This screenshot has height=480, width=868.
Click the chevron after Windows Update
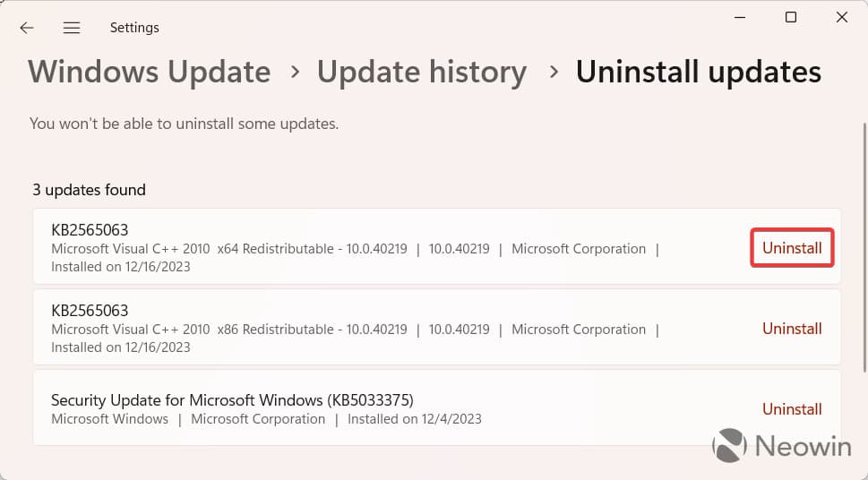[295, 73]
